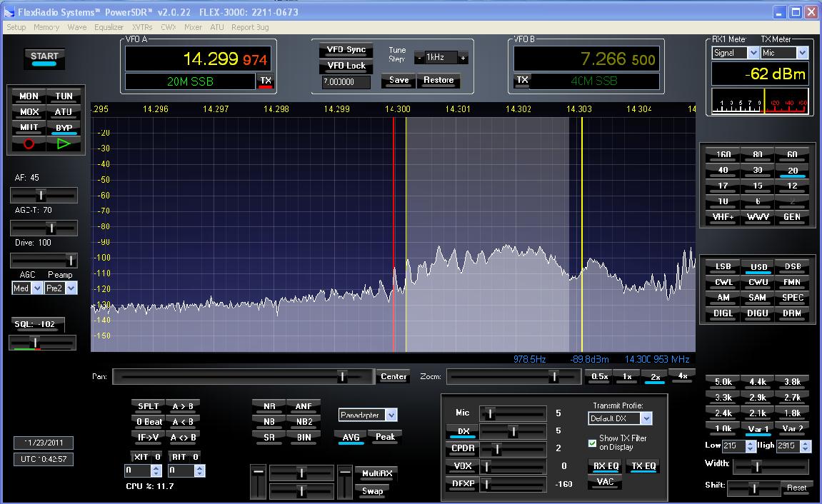
Task: Adjust the Zoom slider
Action: (x=513, y=376)
